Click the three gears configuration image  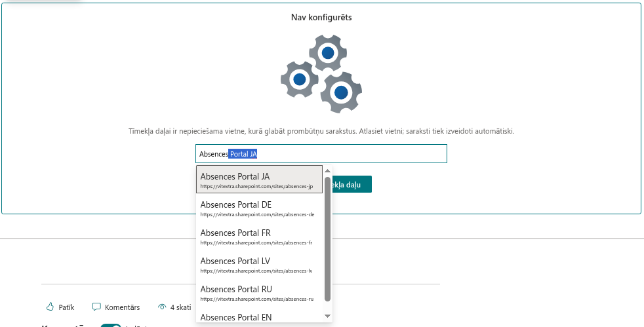(321, 74)
